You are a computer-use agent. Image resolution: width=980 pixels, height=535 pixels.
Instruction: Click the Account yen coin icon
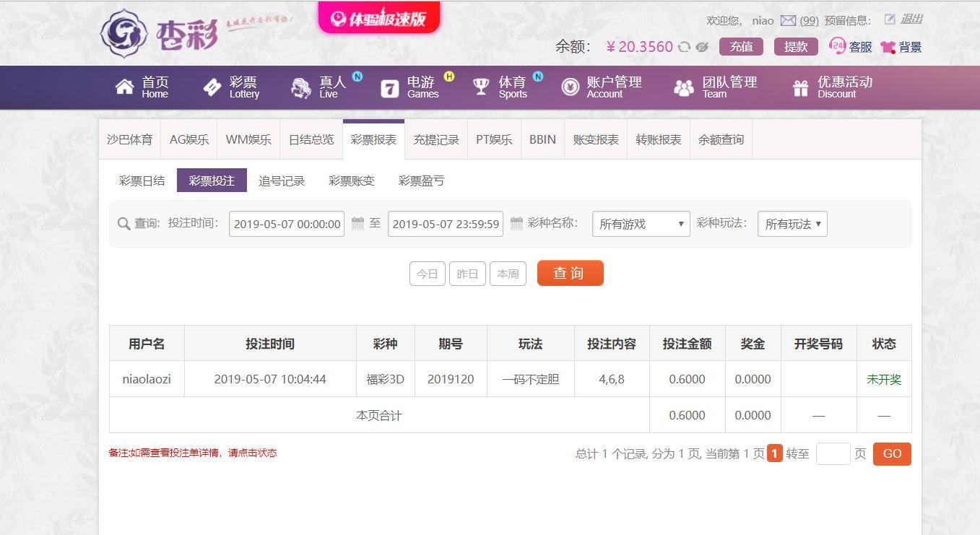(571, 87)
